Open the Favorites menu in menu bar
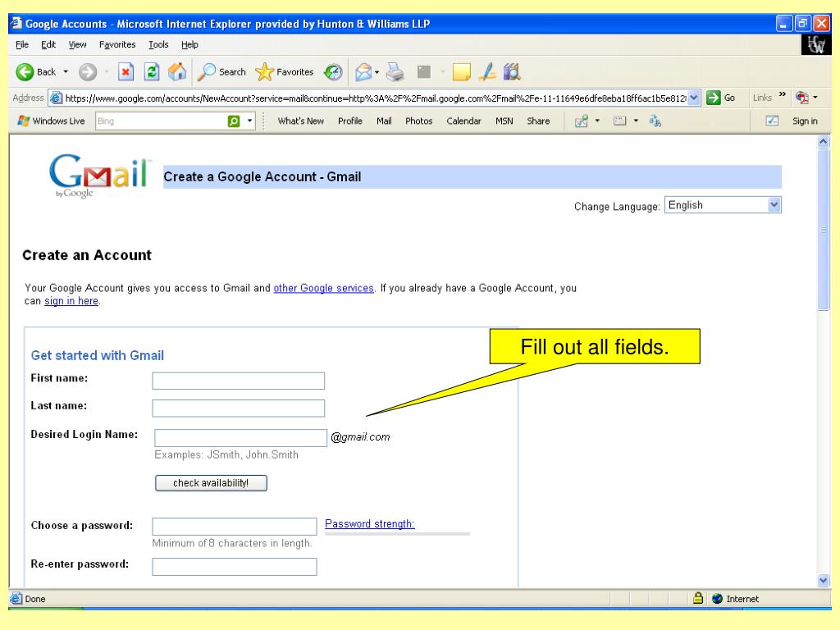Viewport: 840px width, 630px height. click(117, 44)
